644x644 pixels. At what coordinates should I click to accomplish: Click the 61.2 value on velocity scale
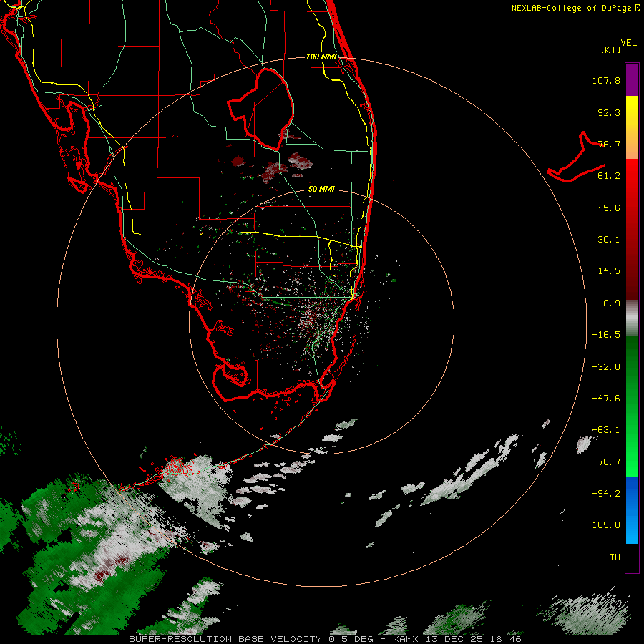pyautogui.click(x=609, y=176)
